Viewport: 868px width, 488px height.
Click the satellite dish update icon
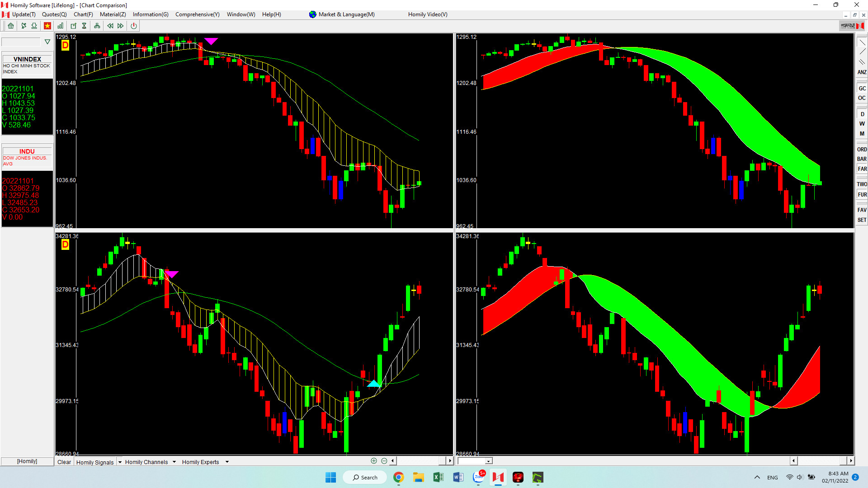click(24, 26)
